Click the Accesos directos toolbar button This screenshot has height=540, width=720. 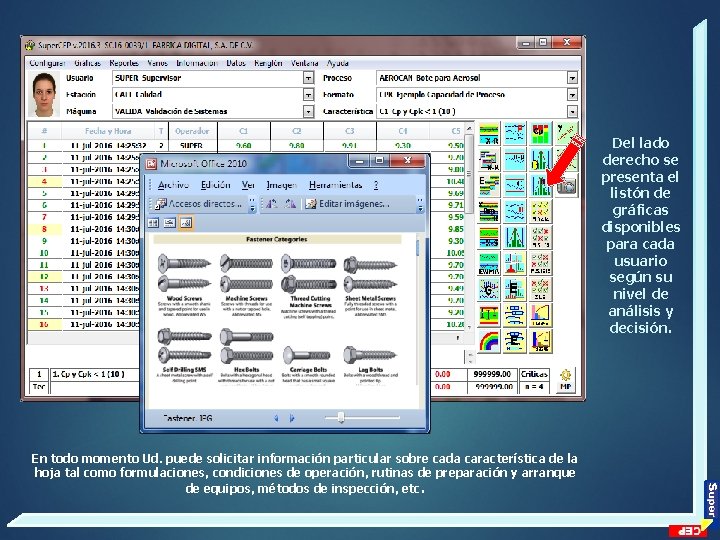199,204
